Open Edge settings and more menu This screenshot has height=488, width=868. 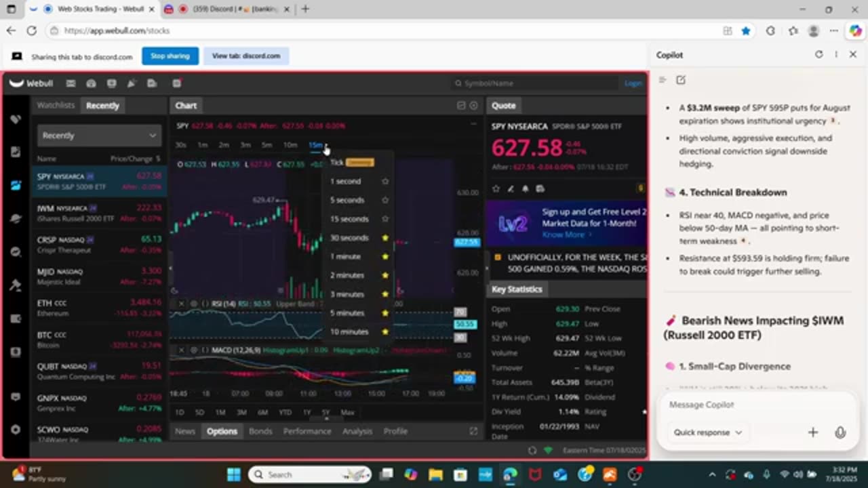(x=833, y=30)
